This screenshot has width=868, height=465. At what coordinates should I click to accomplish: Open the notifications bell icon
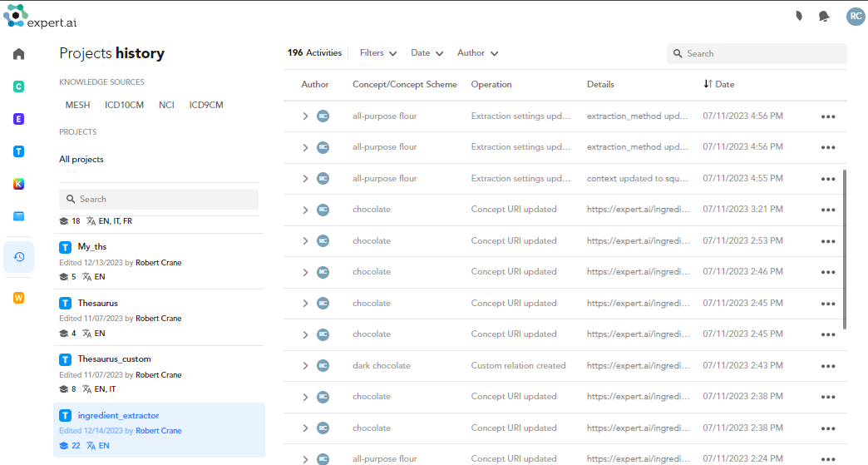pyautogui.click(x=824, y=16)
